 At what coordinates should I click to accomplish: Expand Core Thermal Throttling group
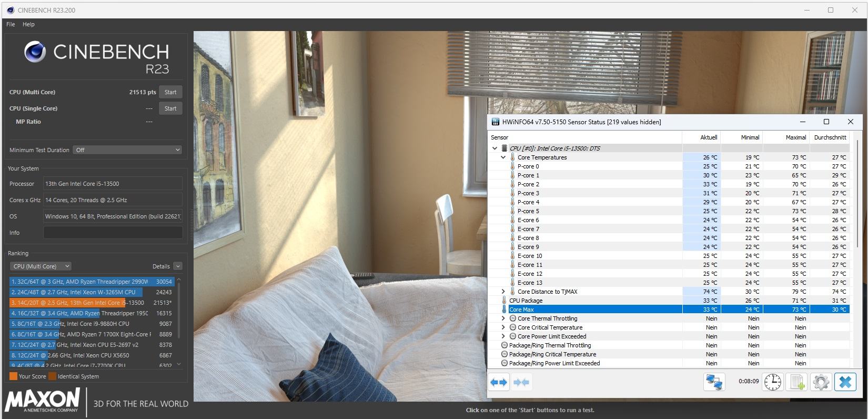click(x=503, y=318)
